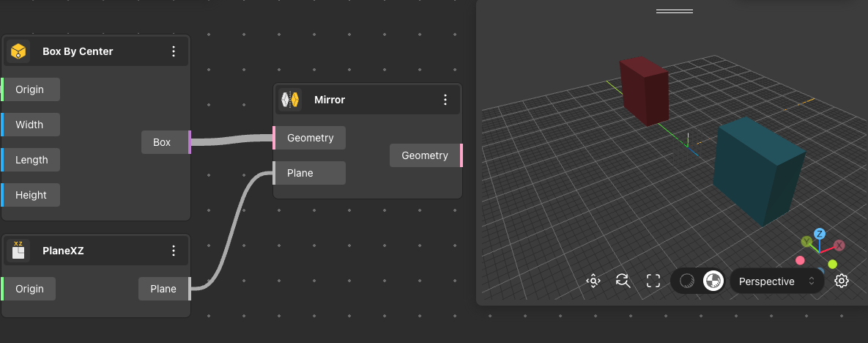
Task: Switch to plain shaded display mode
Action: 687,281
